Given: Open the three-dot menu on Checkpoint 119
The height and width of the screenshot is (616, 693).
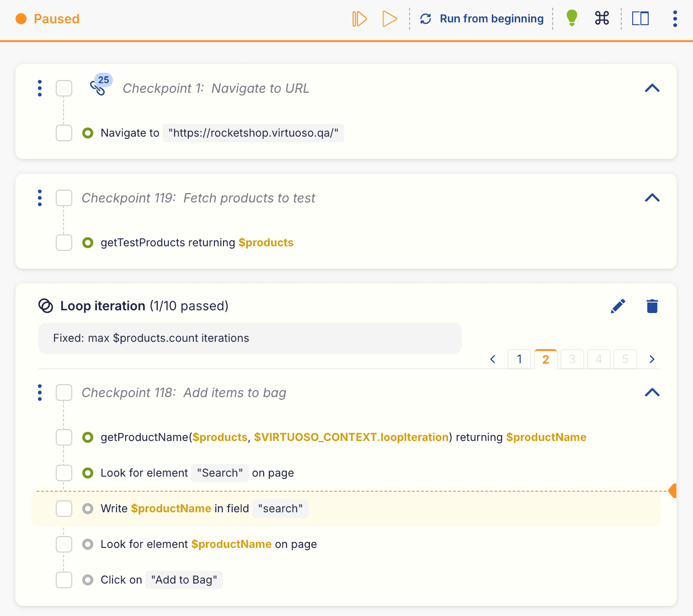Looking at the screenshot, I should [40, 198].
